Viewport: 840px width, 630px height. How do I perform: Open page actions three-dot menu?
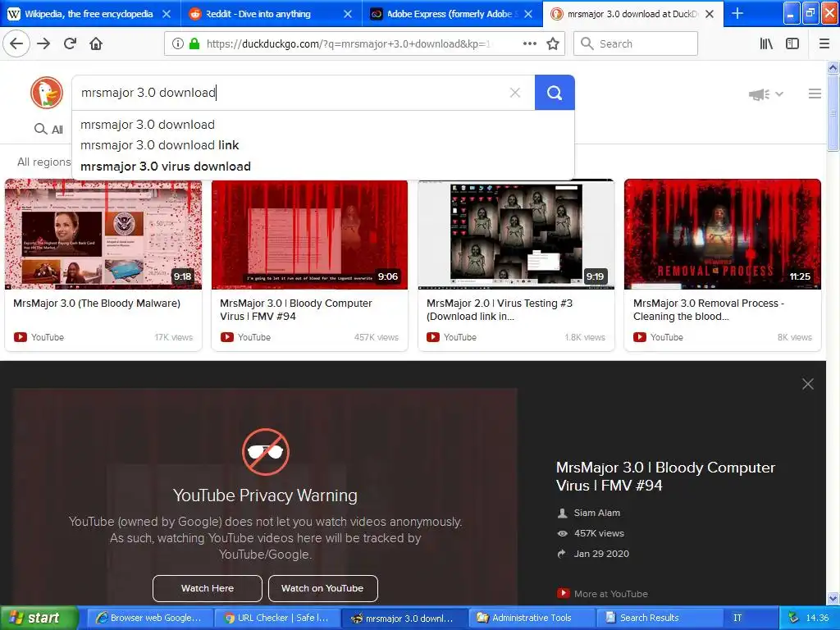(529, 43)
